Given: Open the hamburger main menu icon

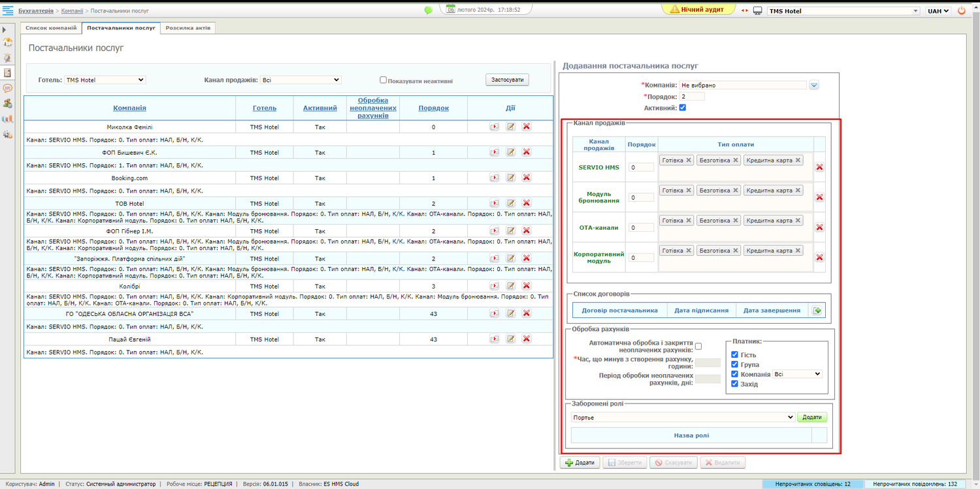Looking at the screenshot, I should (8, 10).
